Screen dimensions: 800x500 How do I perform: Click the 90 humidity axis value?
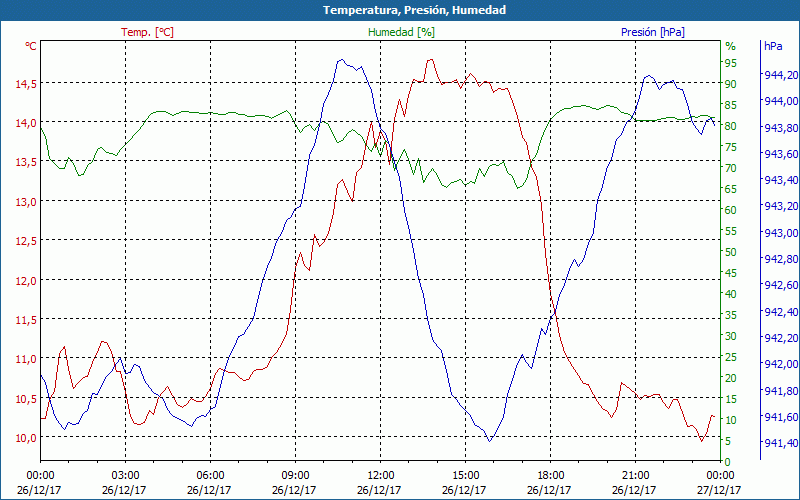pos(731,84)
